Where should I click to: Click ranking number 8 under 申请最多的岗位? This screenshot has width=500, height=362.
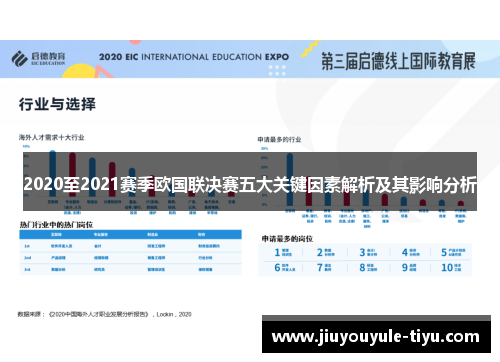click(x=362, y=267)
